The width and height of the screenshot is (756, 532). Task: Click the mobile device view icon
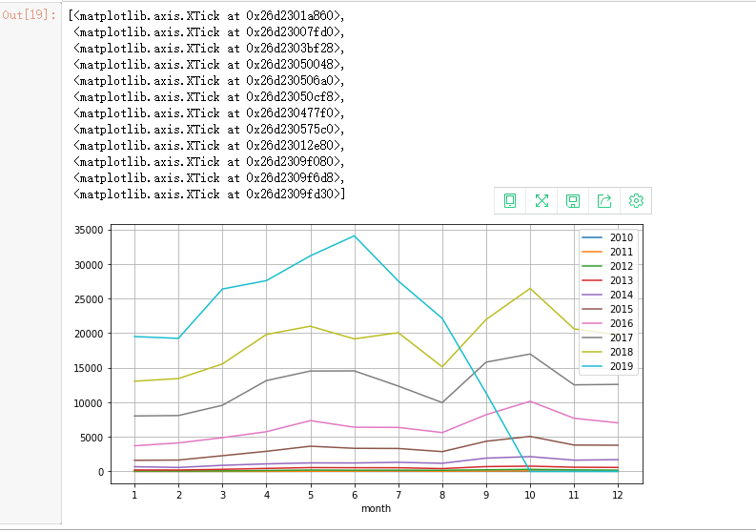(510, 200)
